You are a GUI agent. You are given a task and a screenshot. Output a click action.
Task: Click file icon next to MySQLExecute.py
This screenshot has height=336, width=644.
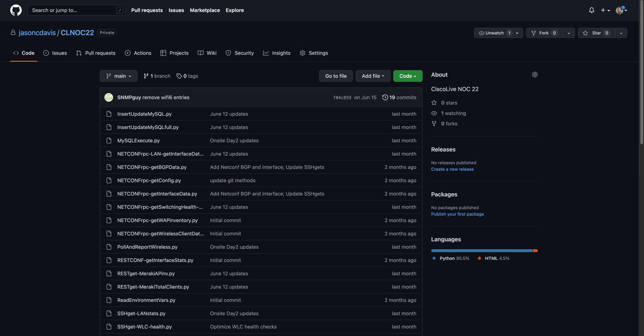[x=109, y=140]
